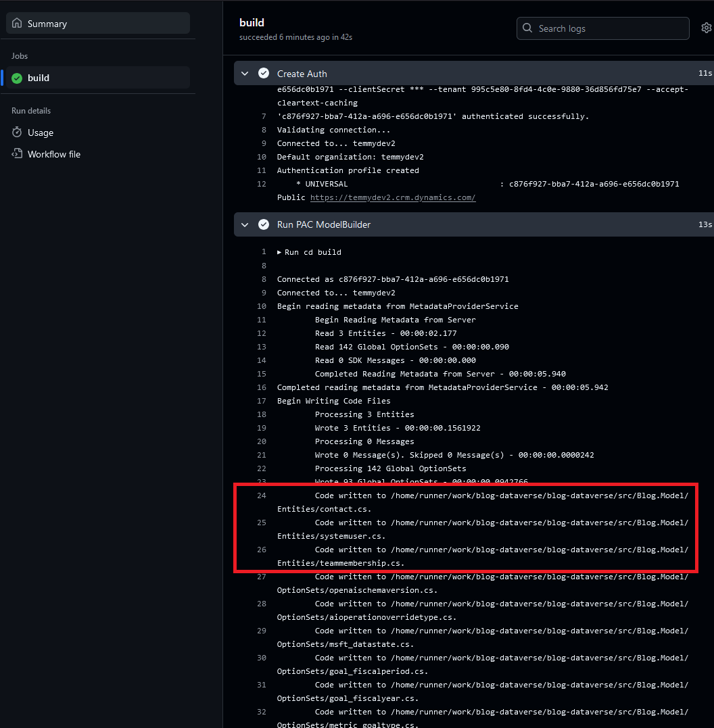Open the log settings gear menu
Viewport: 714px width, 728px height.
[x=706, y=28]
